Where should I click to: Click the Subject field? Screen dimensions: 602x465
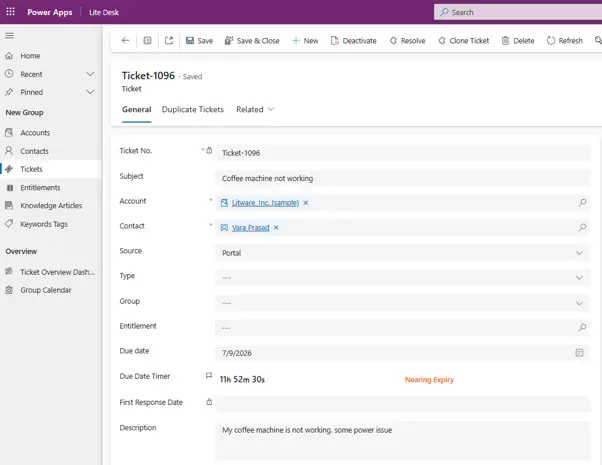(402, 178)
